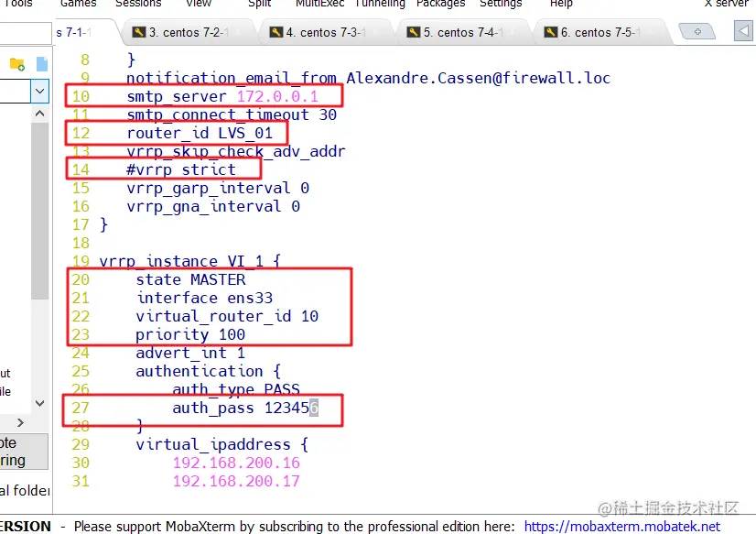Click the smtp_server 172.0.0.1 line
756x534 pixels.
[222, 96]
